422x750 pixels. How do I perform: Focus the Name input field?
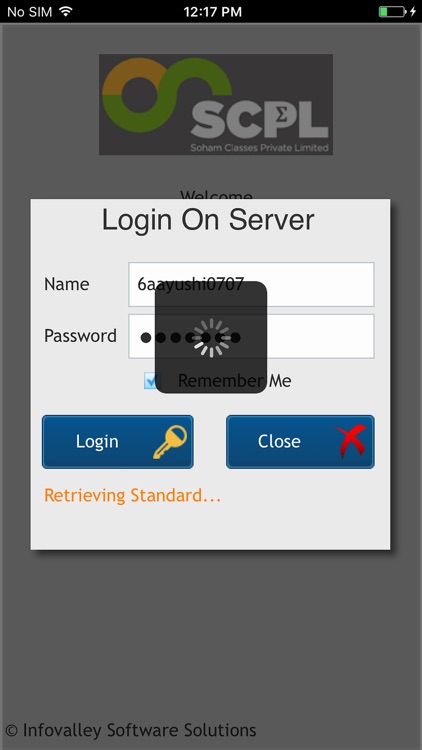[251, 284]
